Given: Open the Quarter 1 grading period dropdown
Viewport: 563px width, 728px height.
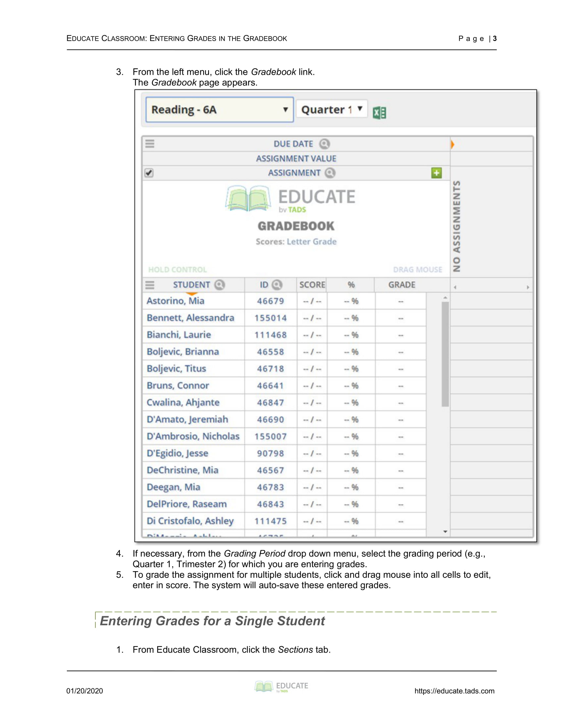Looking at the screenshot, I should [332, 109].
